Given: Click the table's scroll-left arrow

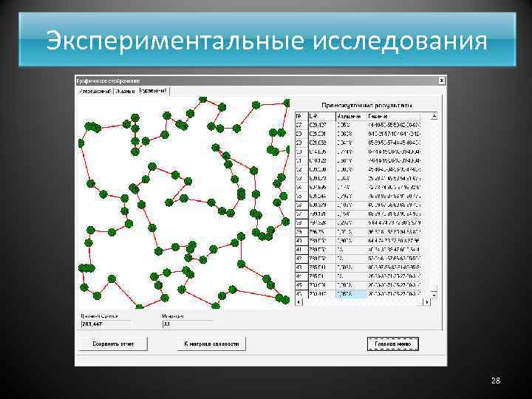Looking at the screenshot, I should [x=299, y=301].
